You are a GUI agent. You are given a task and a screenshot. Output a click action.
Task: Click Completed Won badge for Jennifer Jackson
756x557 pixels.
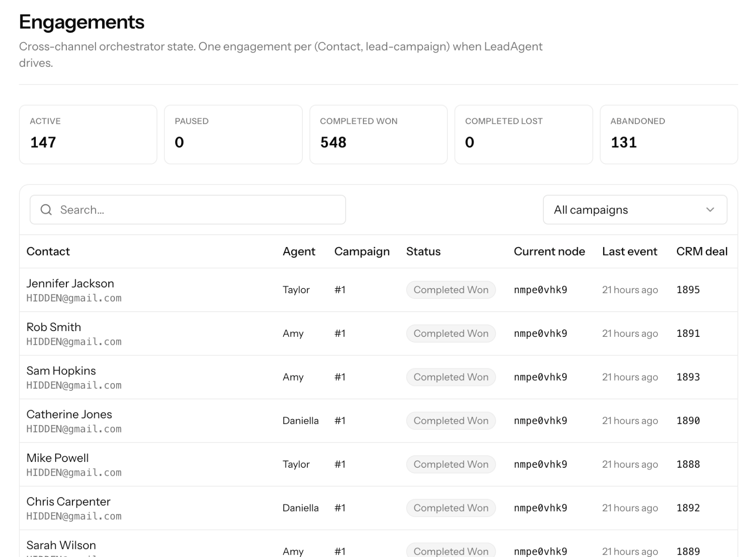tap(451, 290)
